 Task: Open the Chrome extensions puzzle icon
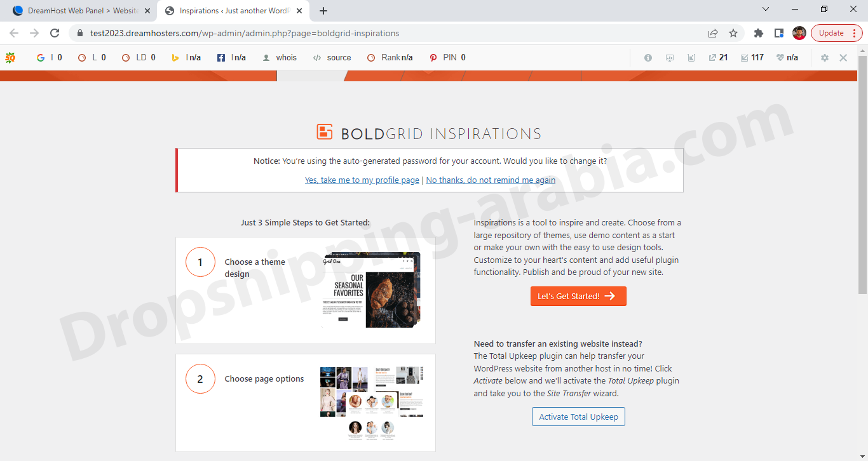click(759, 33)
